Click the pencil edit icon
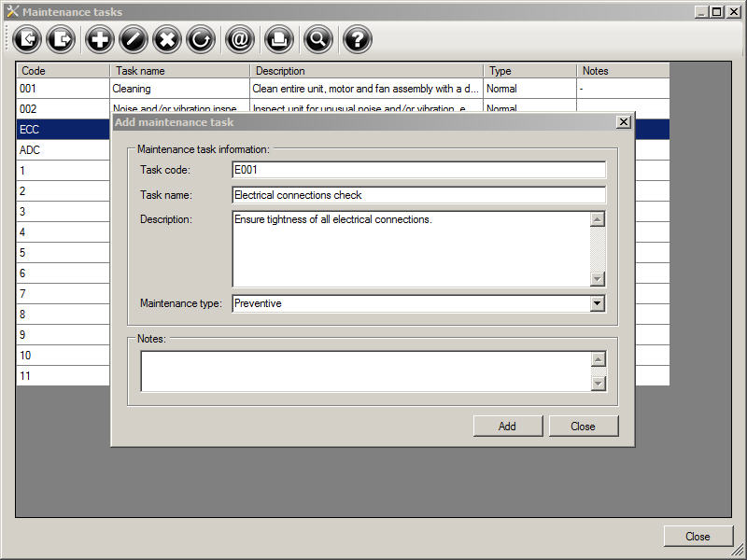The width and height of the screenshot is (747, 560). [x=133, y=39]
